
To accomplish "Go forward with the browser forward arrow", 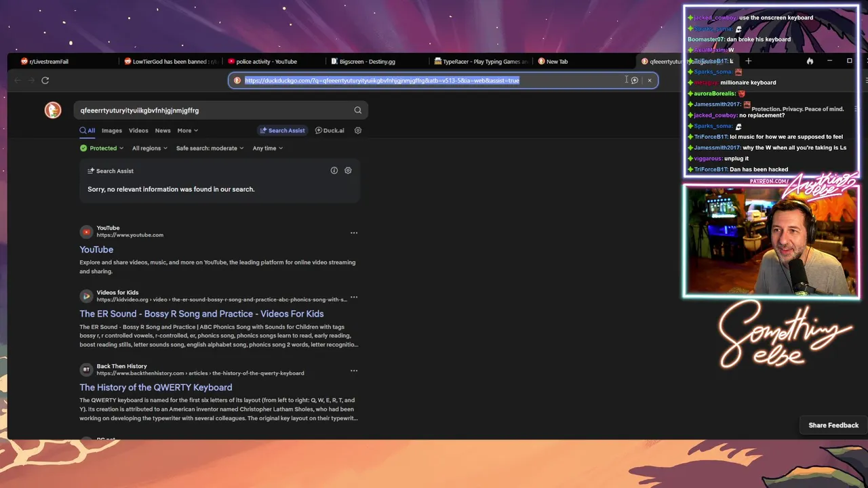I will coord(31,80).
